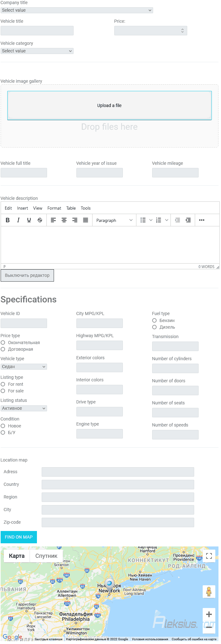Grab editor resize handle corner
The image size is (221, 644).
pyautogui.click(x=218, y=267)
